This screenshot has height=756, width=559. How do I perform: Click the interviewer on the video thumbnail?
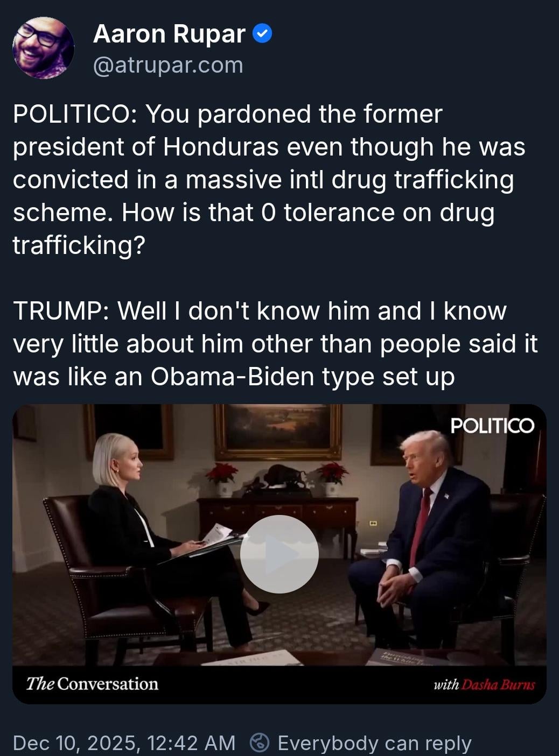pos(162,533)
